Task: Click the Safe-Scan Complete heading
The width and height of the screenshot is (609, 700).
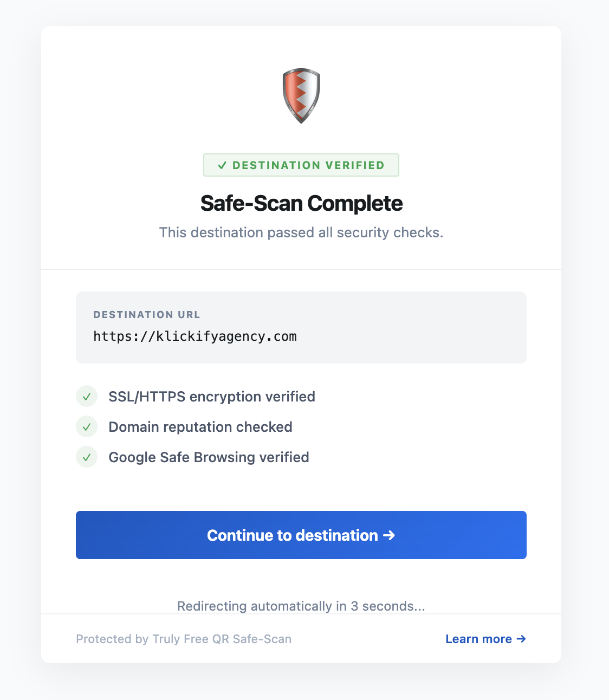Action: pos(301,204)
